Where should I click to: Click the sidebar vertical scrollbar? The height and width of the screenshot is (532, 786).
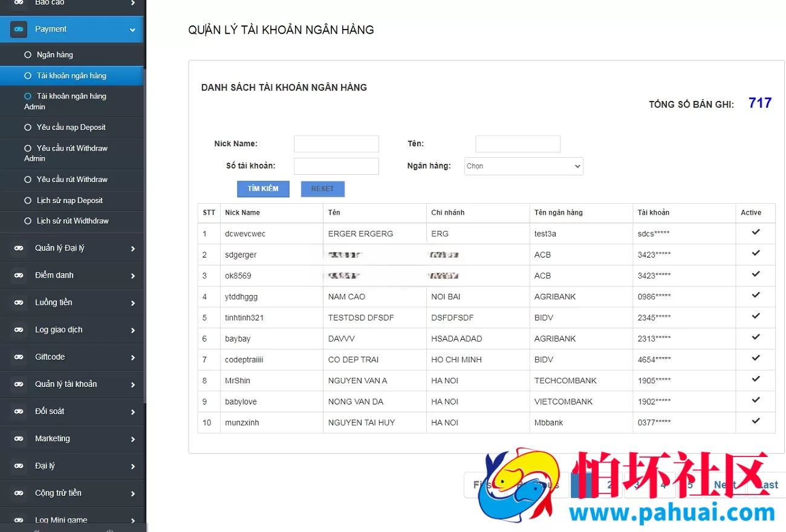(x=145, y=236)
